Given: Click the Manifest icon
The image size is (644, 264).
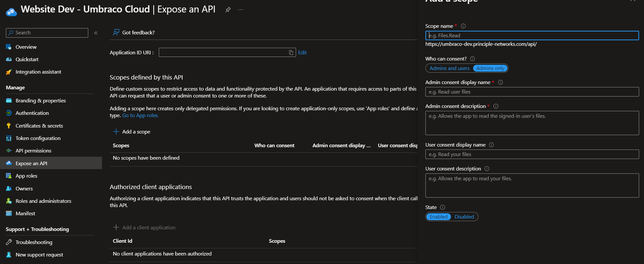Looking at the screenshot, I should click(9, 214).
